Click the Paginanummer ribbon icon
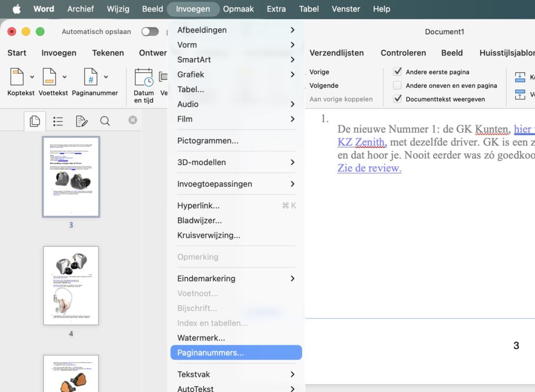Screen dimensions: 535x392 click(91, 77)
